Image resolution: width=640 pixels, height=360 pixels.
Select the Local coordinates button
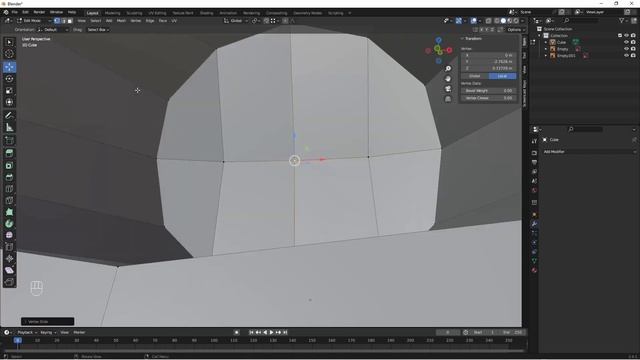pyautogui.click(x=502, y=76)
